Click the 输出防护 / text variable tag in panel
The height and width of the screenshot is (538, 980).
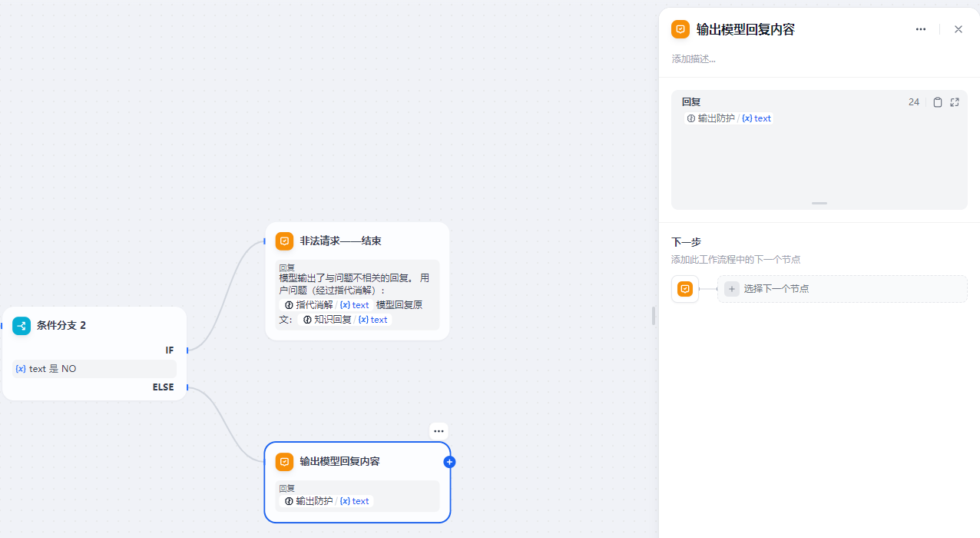click(728, 118)
